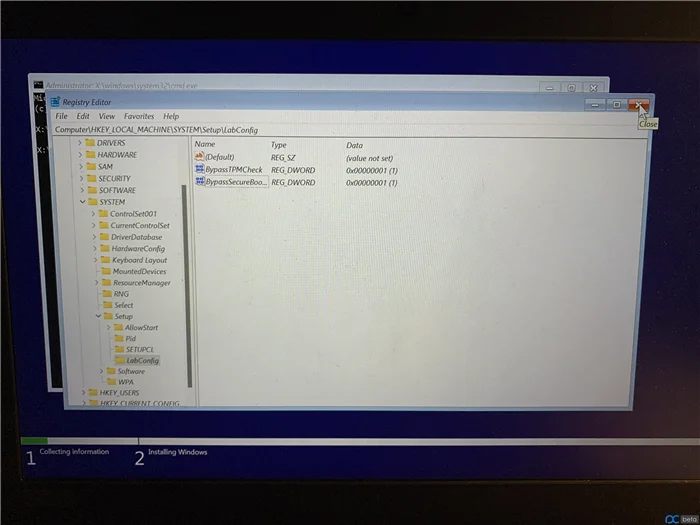700x525 pixels.
Task: Select the BypassTPMCheck value name
Action: [234, 170]
